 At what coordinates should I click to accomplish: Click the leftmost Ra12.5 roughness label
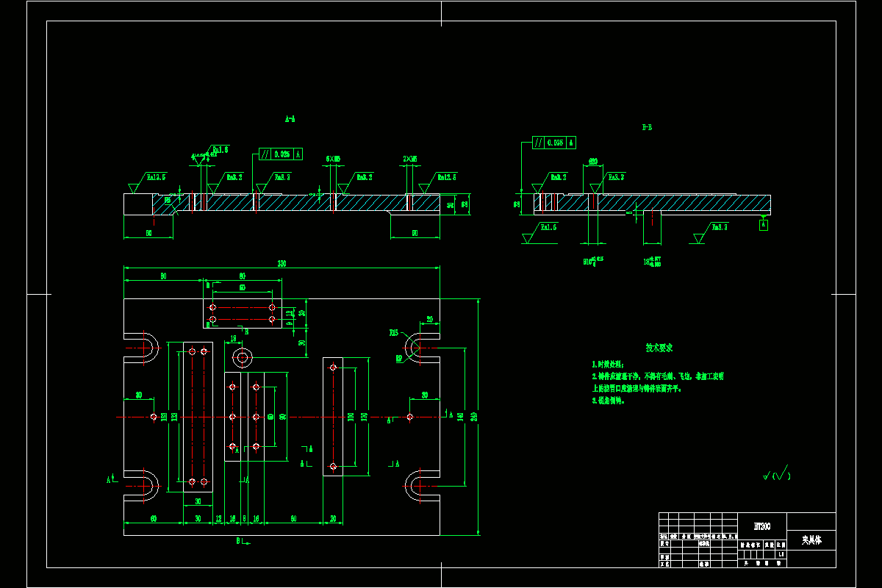click(156, 177)
